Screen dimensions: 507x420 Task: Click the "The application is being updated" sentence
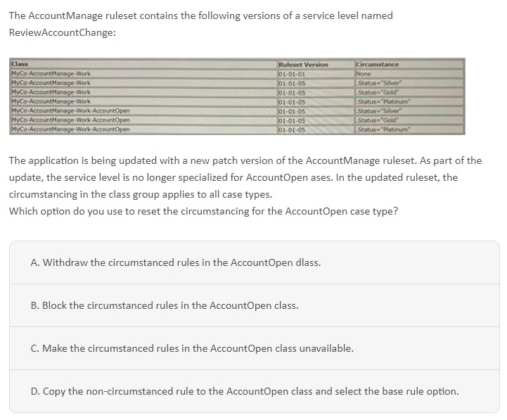245,160
